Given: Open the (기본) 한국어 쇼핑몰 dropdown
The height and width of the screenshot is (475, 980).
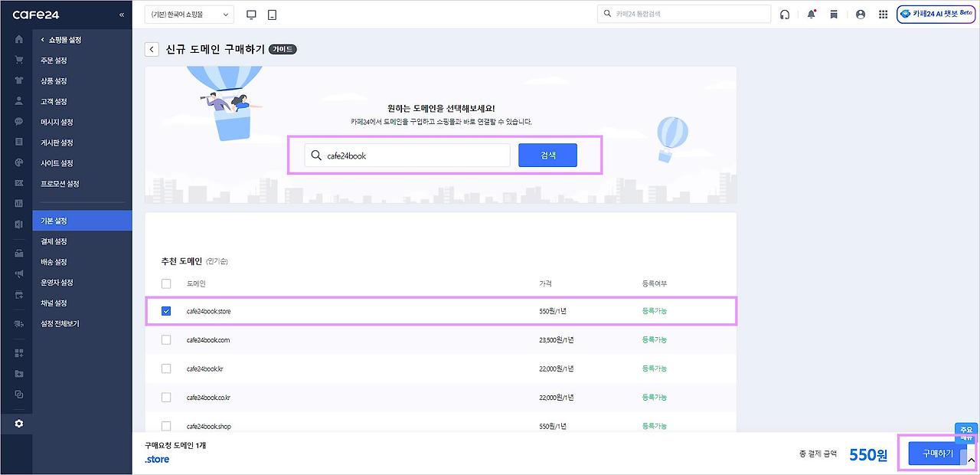Looking at the screenshot, I should [x=189, y=15].
